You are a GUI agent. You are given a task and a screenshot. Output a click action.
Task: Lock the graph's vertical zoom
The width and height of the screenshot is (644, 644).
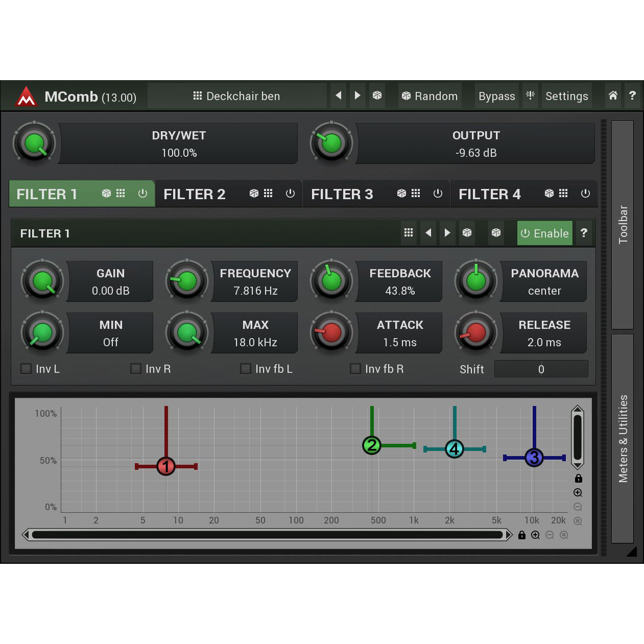578,479
